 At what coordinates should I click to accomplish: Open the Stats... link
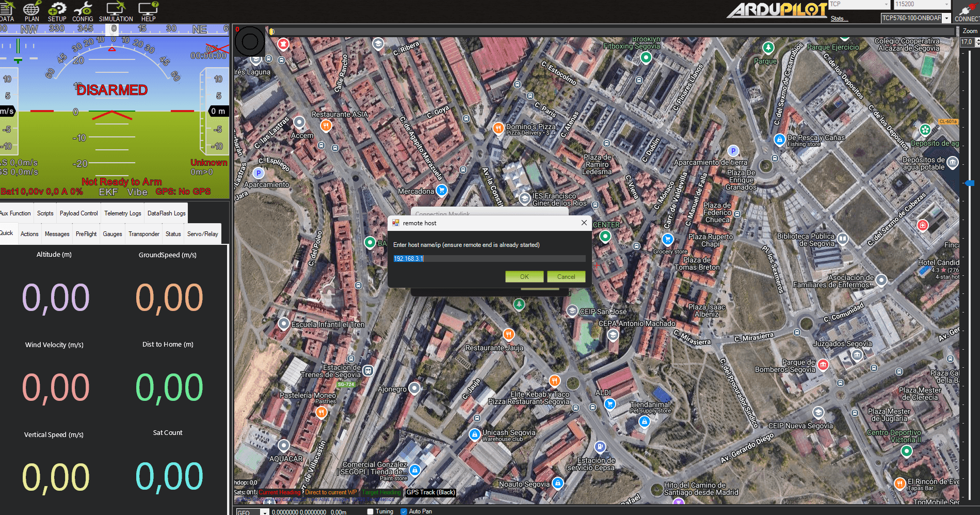pos(839,19)
